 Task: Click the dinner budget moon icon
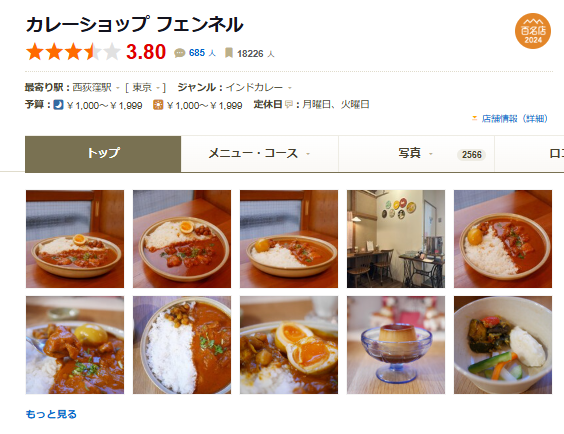click(x=58, y=105)
